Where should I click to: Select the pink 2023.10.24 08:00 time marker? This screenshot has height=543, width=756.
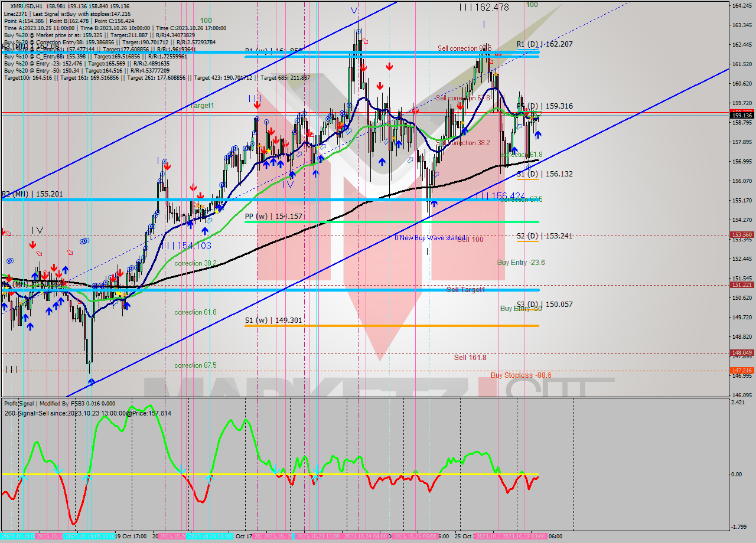[366, 537]
